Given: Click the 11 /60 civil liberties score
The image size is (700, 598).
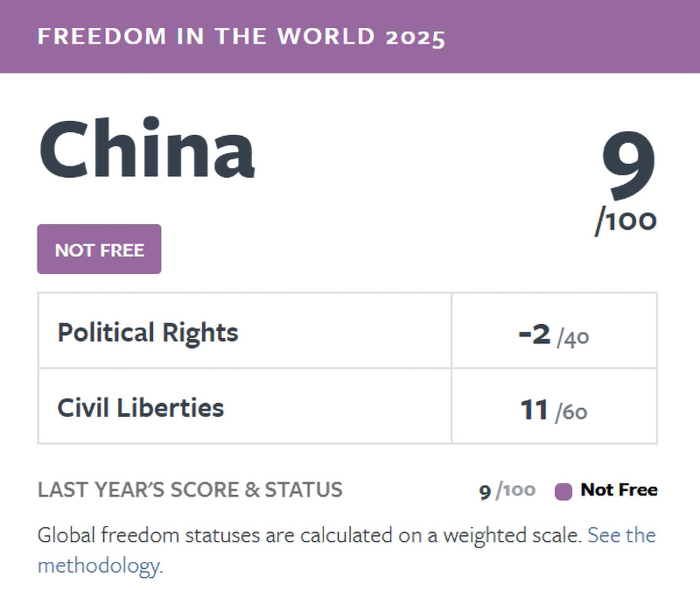Looking at the screenshot, I should (554, 410).
